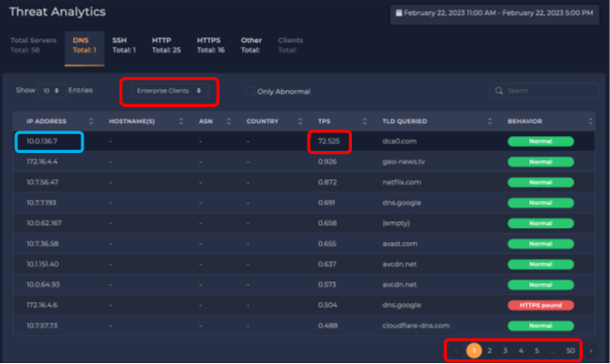This screenshot has height=364, width=610.
Task: Sort by COUNTRY column arrows
Action: click(x=300, y=121)
